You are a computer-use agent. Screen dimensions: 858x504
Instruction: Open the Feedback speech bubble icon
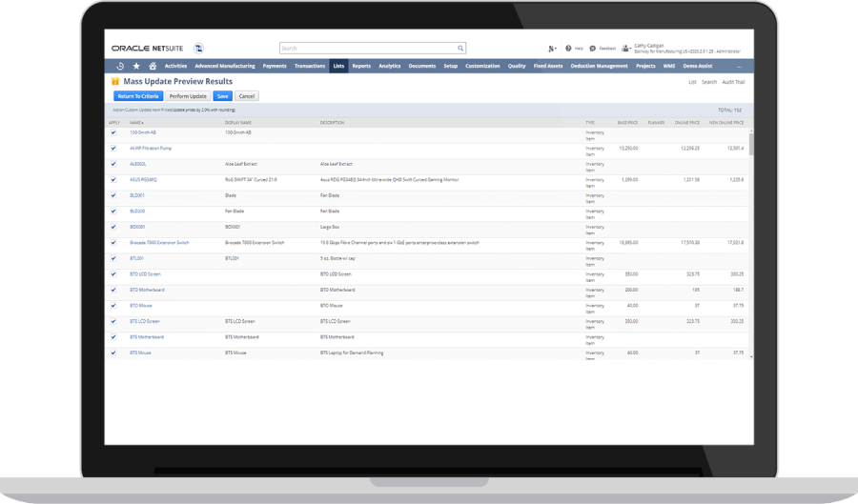[593, 48]
